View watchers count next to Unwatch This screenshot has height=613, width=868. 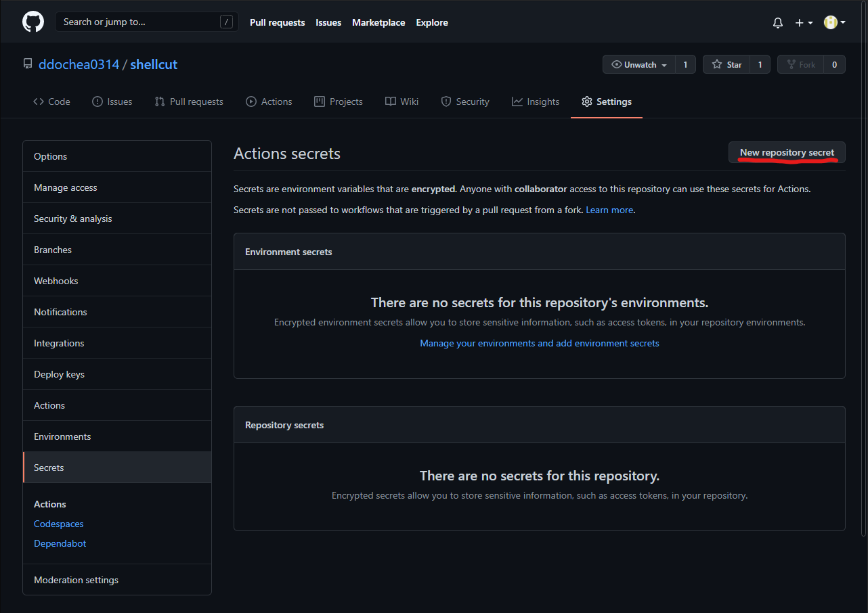pyautogui.click(x=685, y=64)
